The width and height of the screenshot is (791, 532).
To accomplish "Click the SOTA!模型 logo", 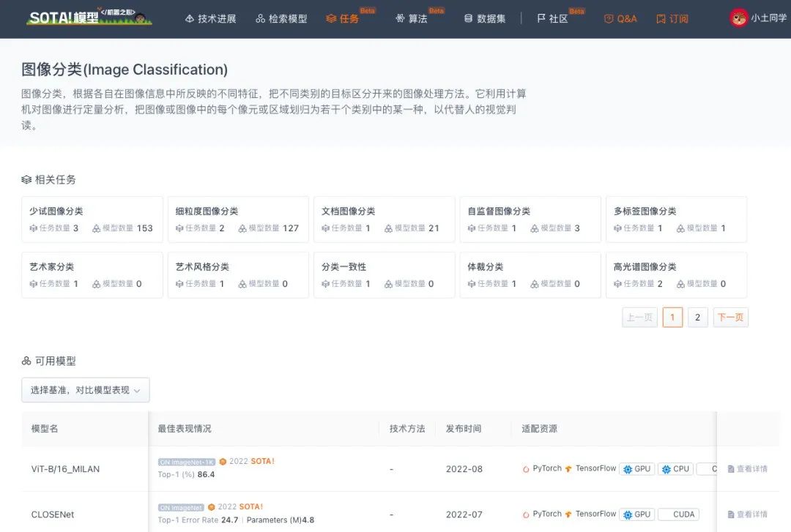I will pos(89,17).
